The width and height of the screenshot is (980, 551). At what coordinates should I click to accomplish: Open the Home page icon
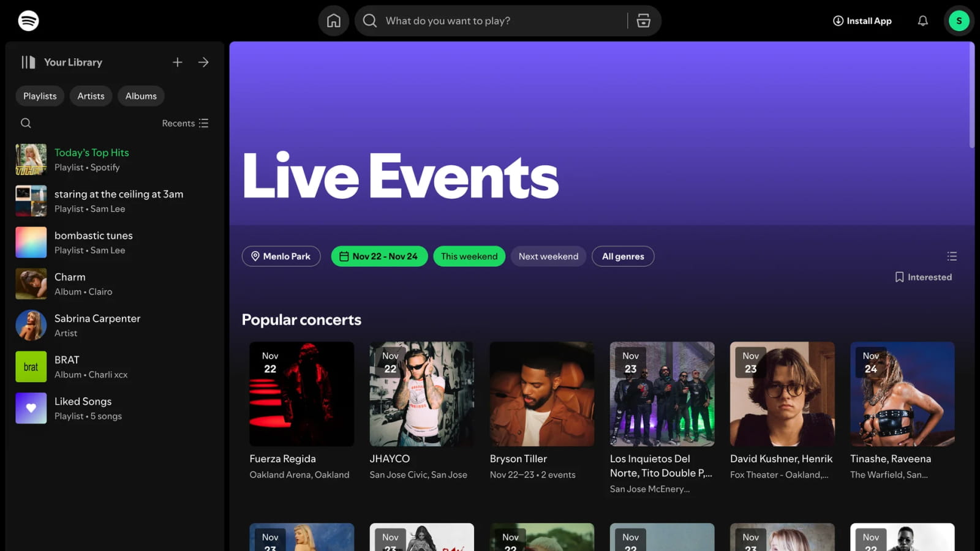point(333,20)
